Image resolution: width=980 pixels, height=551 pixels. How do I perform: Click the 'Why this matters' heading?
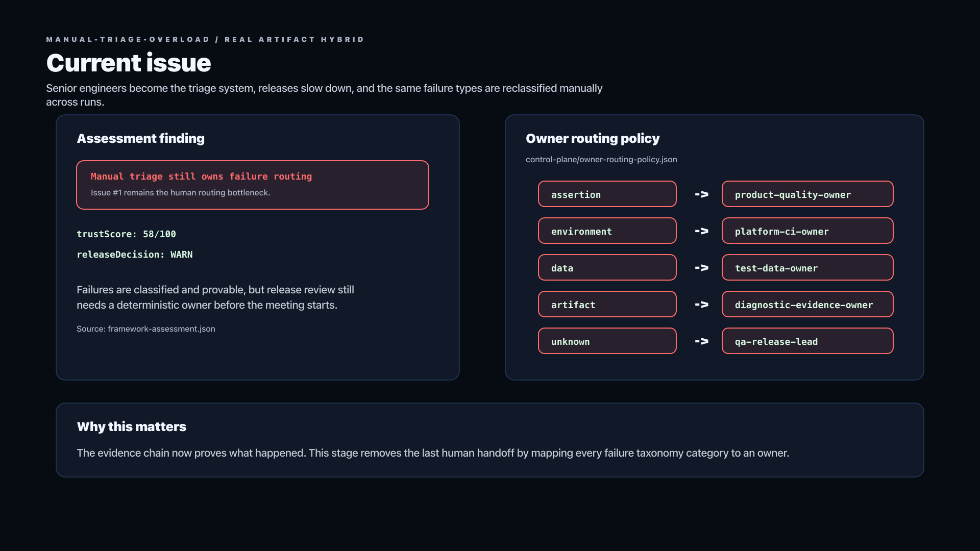(131, 427)
